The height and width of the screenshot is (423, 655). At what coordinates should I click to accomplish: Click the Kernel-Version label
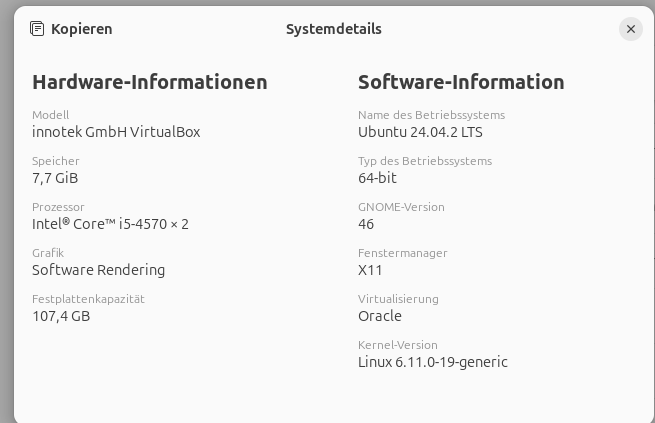398,345
